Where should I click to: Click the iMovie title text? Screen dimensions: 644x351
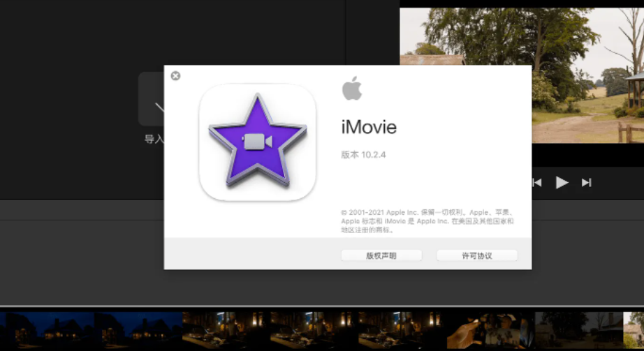pyautogui.click(x=369, y=127)
